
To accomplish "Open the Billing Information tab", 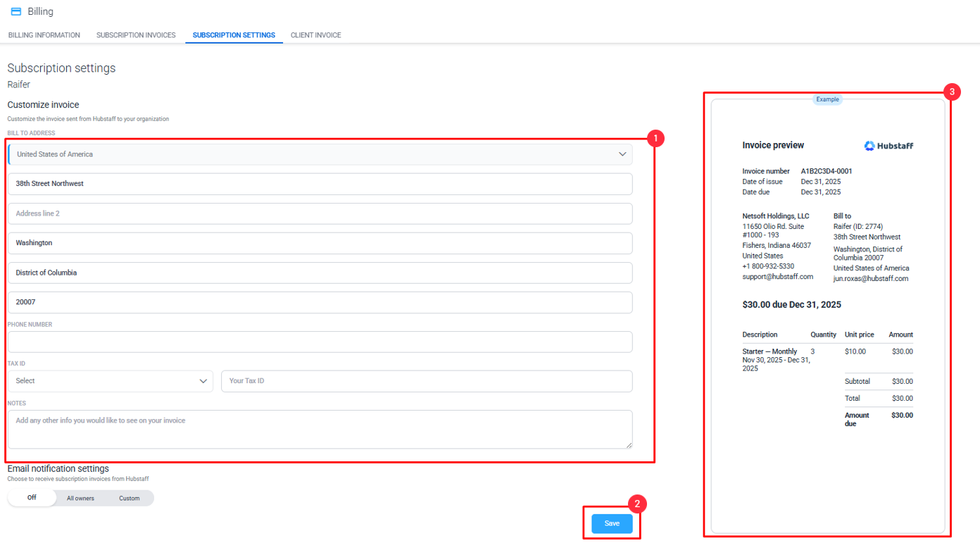I will click(44, 35).
